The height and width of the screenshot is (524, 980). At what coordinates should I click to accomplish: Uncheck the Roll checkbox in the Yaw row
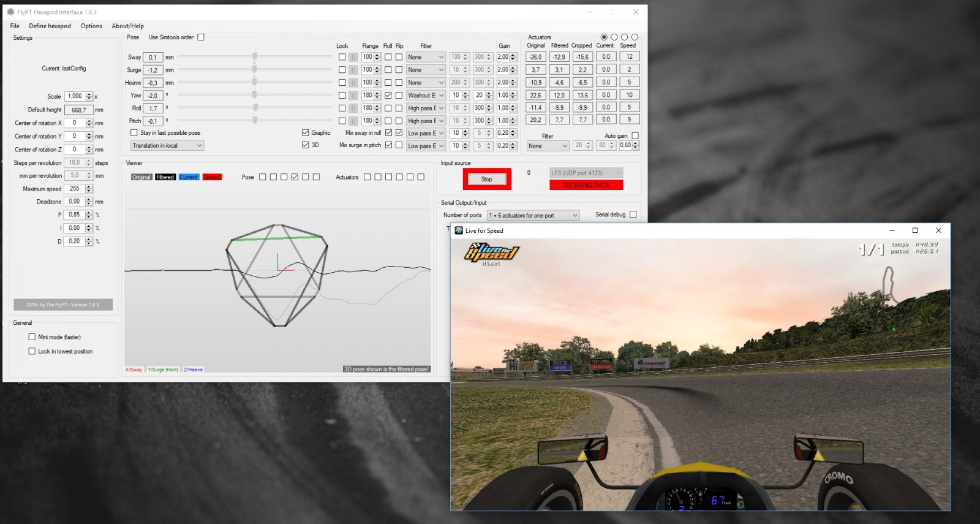(388, 95)
